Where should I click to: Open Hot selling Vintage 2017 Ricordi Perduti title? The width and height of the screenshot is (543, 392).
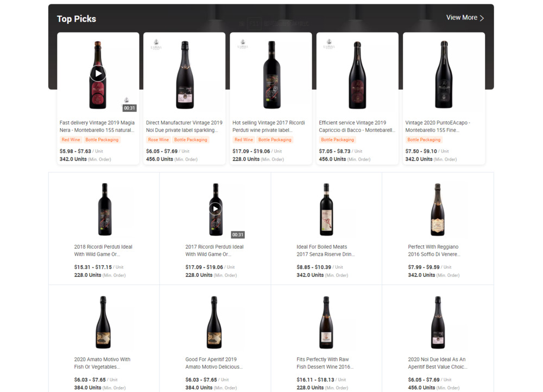(269, 127)
